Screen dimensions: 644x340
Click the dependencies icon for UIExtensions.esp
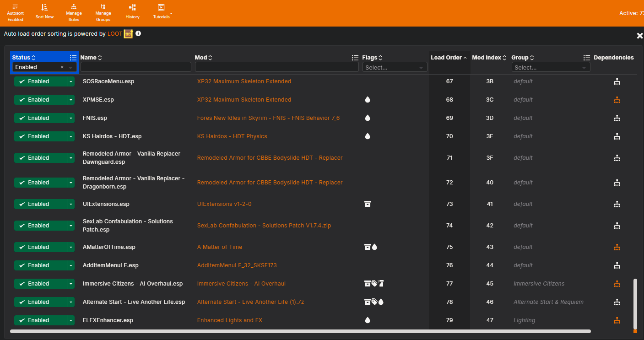click(x=617, y=204)
